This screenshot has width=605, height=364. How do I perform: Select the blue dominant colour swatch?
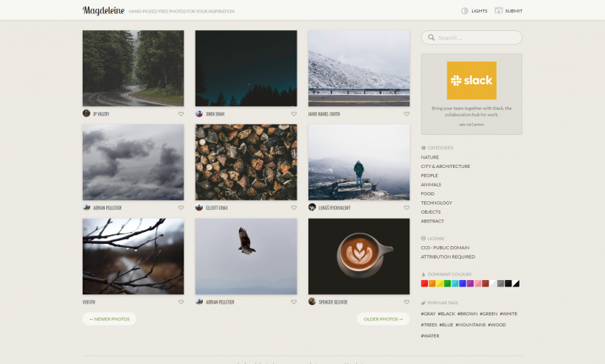click(463, 284)
